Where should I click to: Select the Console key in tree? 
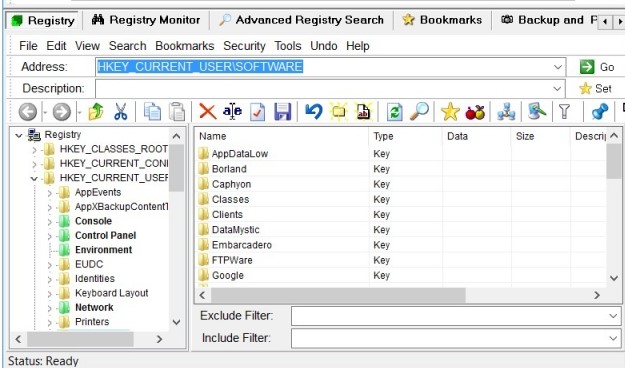[93, 221]
